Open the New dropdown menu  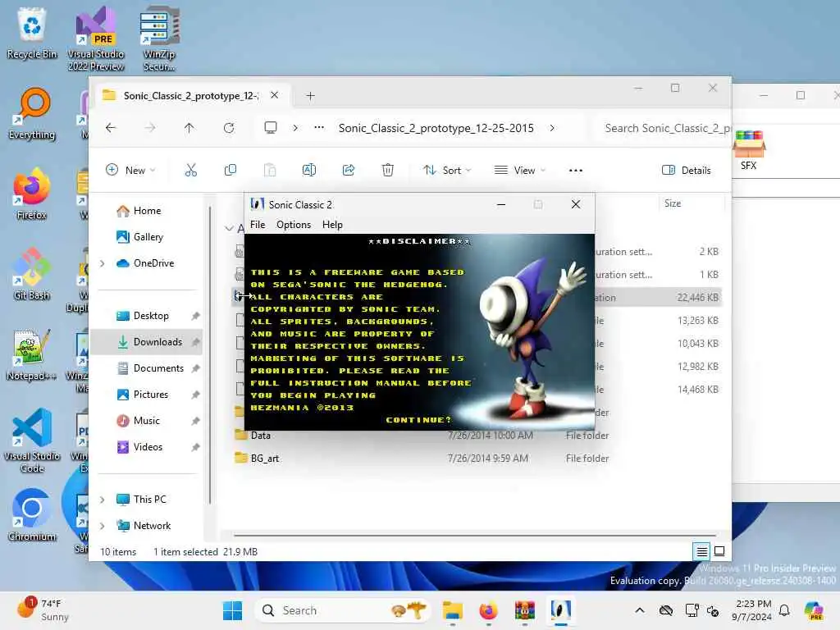[130, 171]
